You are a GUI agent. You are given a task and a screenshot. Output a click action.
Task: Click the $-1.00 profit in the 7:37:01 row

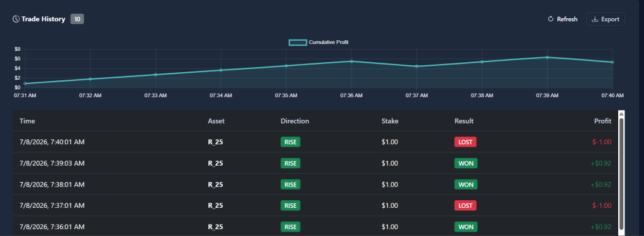[602, 205]
